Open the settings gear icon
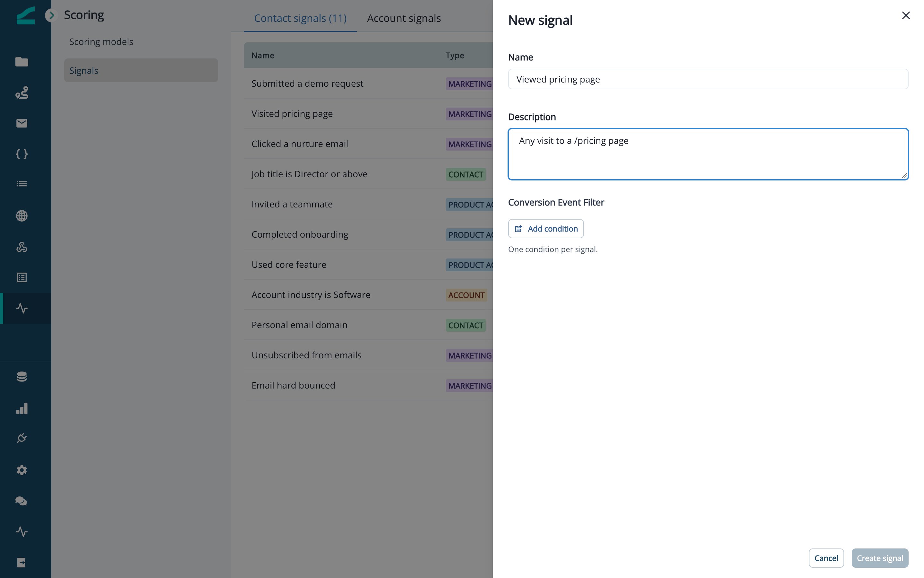The height and width of the screenshot is (578, 924). (x=22, y=470)
